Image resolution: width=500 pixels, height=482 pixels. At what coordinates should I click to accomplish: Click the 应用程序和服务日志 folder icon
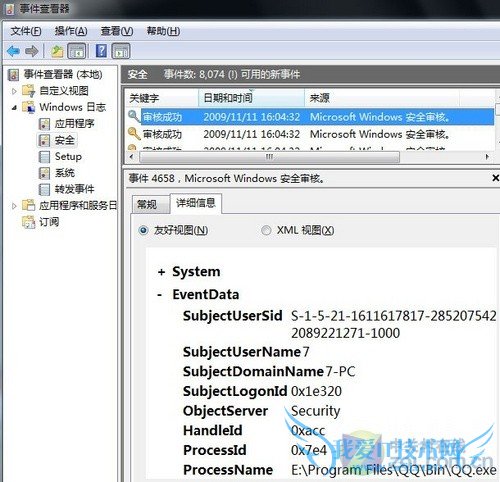pos(28,205)
